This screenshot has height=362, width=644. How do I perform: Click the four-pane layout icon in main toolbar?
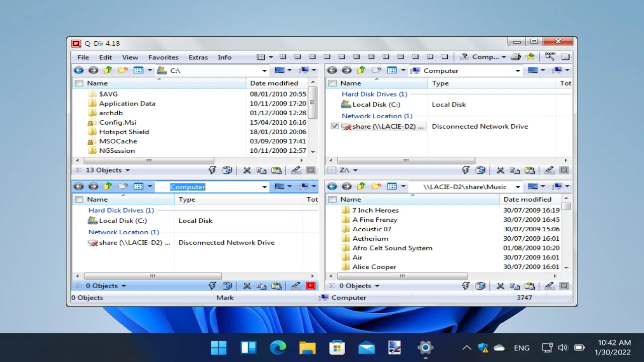coord(260,57)
